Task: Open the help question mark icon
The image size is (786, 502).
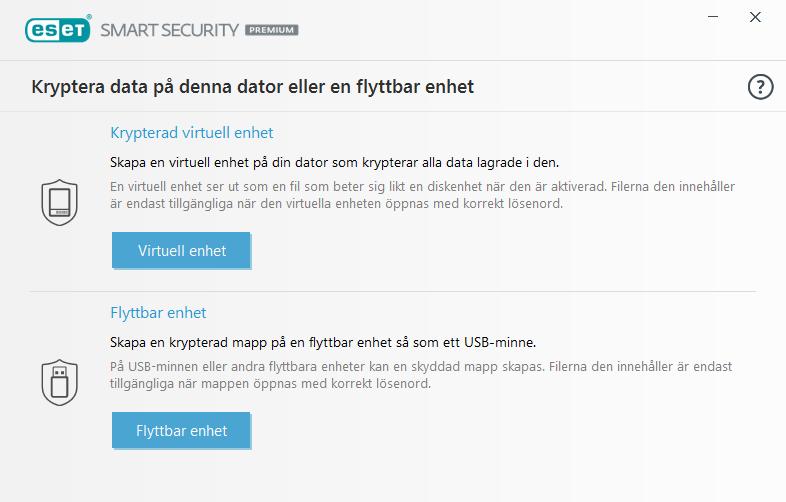Action: (x=761, y=87)
